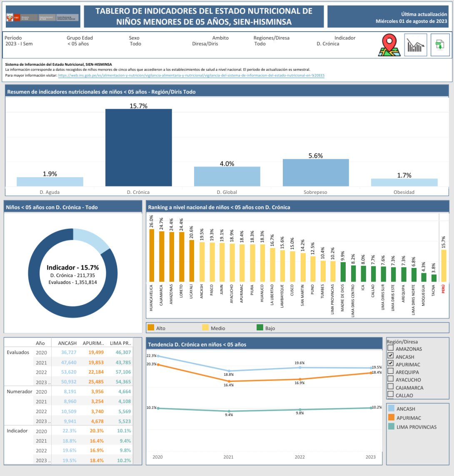Click the HUANCAVELICA bar in the ranking
Viewport: 454px width, 476px height.
[152, 255]
